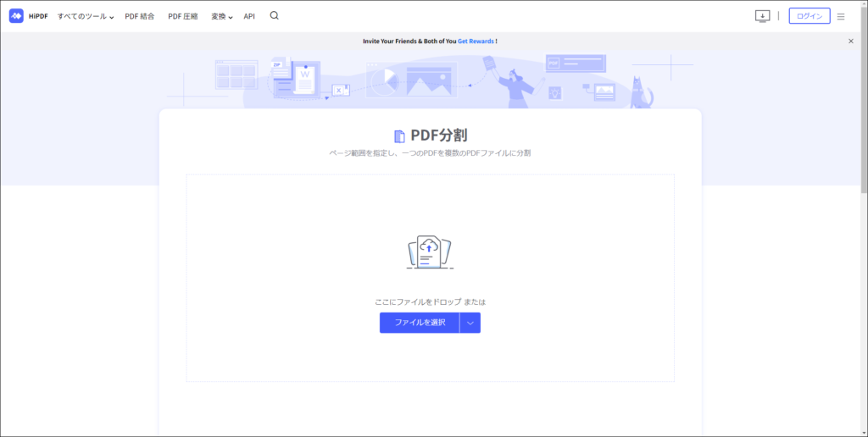Open dropdown arrow beside ファイルを選択
Viewport: 868px width, 437px height.
click(x=470, y=323)
